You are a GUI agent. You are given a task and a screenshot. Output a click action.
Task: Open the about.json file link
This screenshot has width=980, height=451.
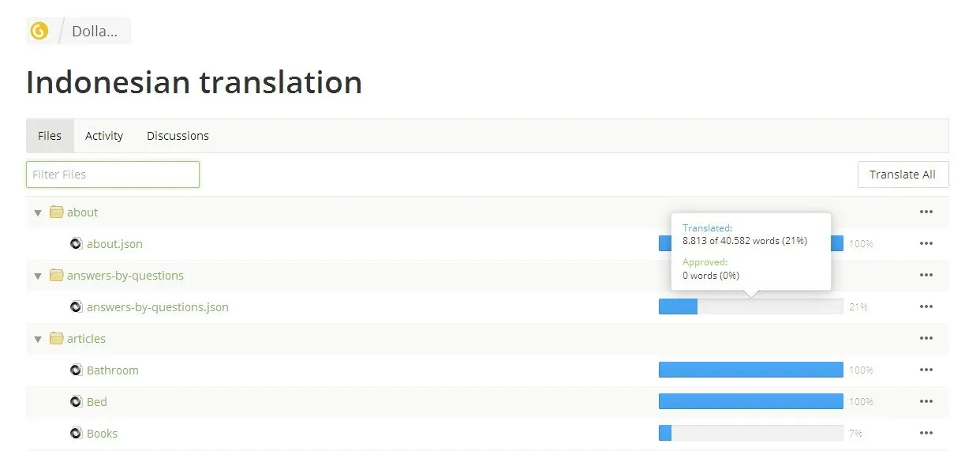pyautogui.click(x=114, y=243)
